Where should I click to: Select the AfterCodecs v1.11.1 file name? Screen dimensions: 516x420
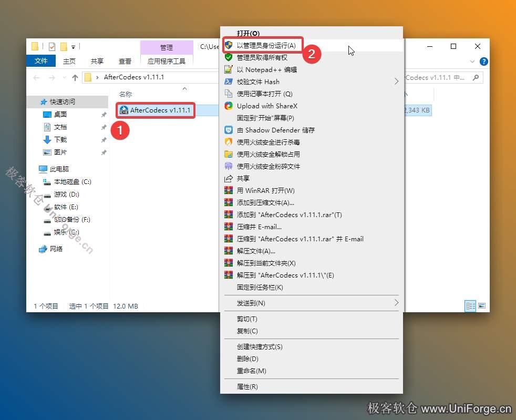click(x=160, y=110)
